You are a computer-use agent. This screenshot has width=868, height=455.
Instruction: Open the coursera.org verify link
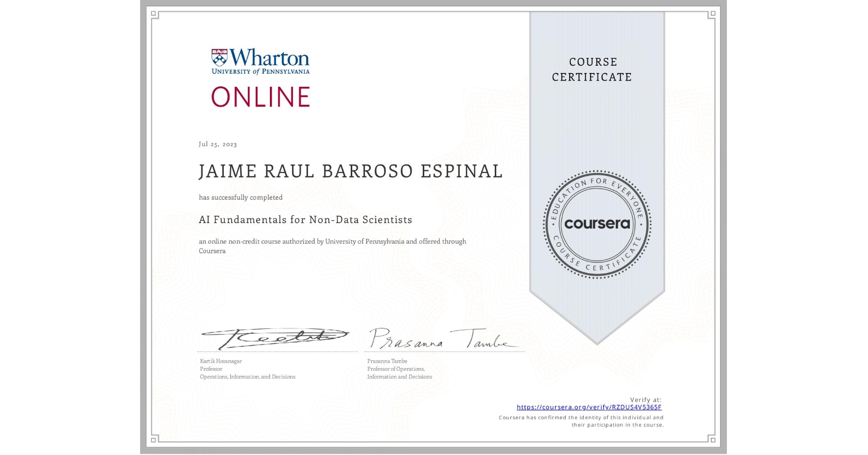point(589,407)
